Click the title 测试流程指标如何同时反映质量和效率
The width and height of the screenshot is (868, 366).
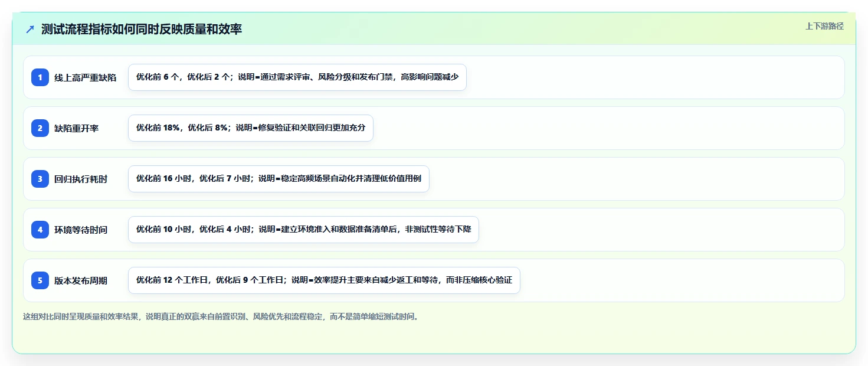pos(142,29)
